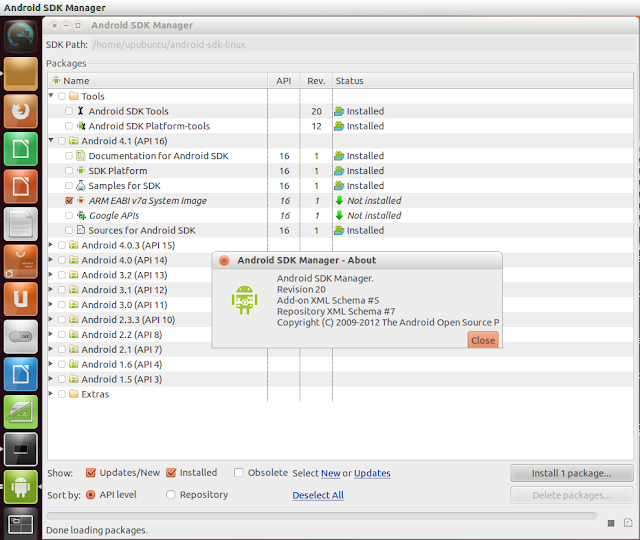The height and width of the screenshot is (540, 640).
Task: Click the Sources for Android SDK icon
Action: click(81, 230)
